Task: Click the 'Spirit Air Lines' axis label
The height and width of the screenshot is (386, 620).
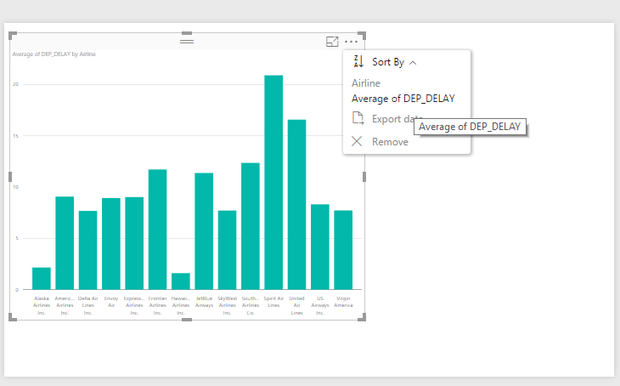Action: coord(274,302)
